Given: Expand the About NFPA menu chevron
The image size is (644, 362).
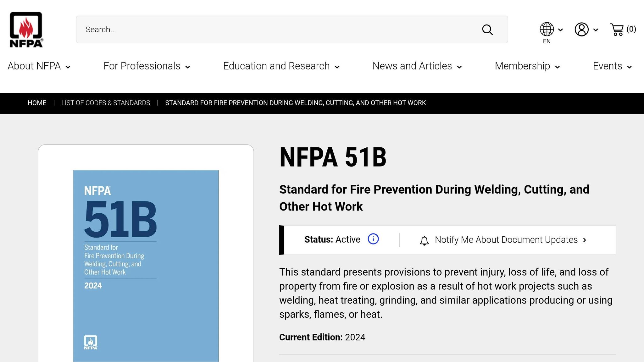Looking at the screenshot, I should tap(68, 67).
